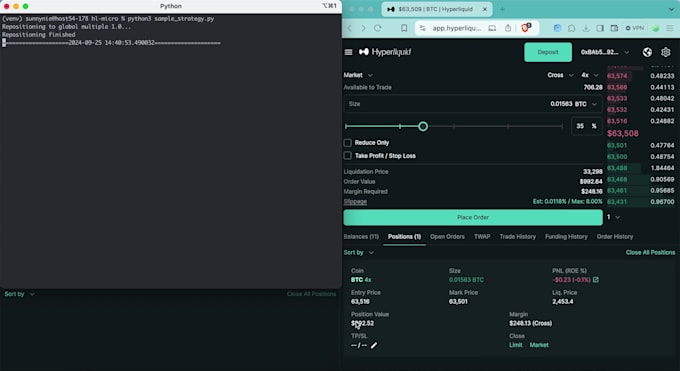This screenshot has height=371, width=680.
Task: Open the 0x8Ab5...92 wallet dropdown
Action: 605,52
